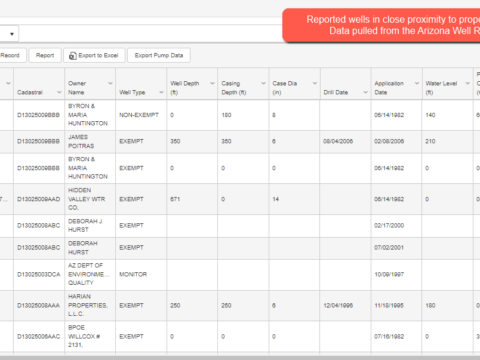
Task: Open the top-left combo box arrow
Action: (x=12, y=34)
